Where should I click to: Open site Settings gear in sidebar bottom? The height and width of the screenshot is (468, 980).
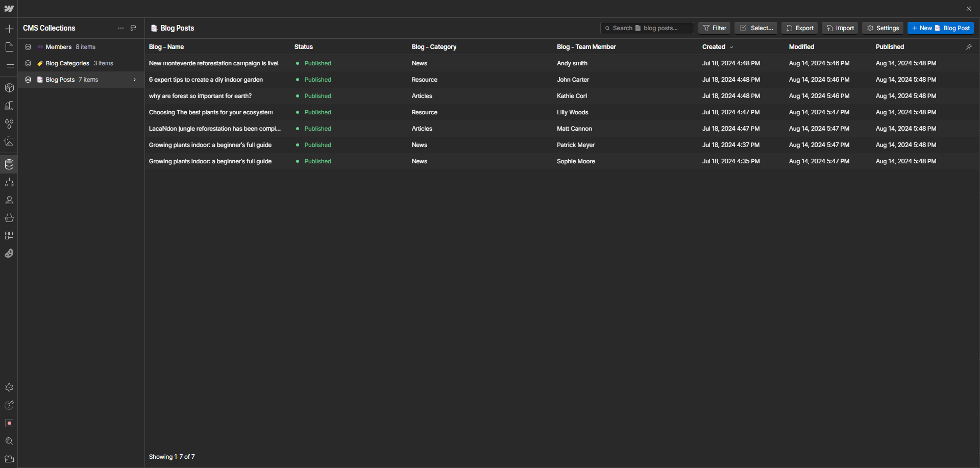[x=9, y=388]
